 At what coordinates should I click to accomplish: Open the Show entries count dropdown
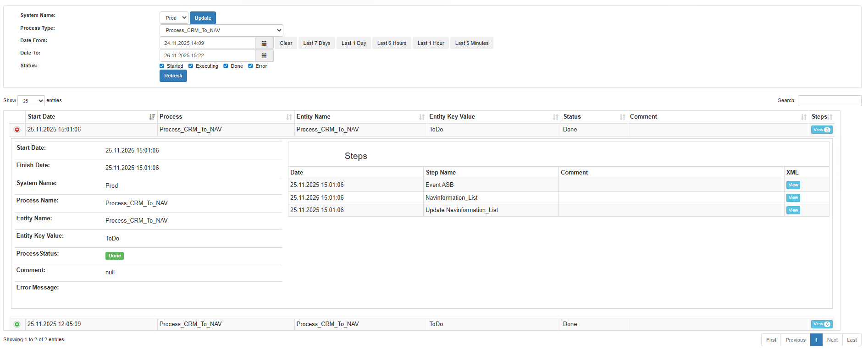click(x=31, y=101)
